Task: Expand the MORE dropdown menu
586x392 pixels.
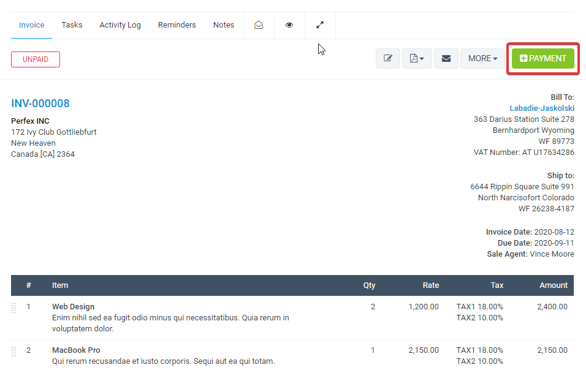Action: [482, 58]
